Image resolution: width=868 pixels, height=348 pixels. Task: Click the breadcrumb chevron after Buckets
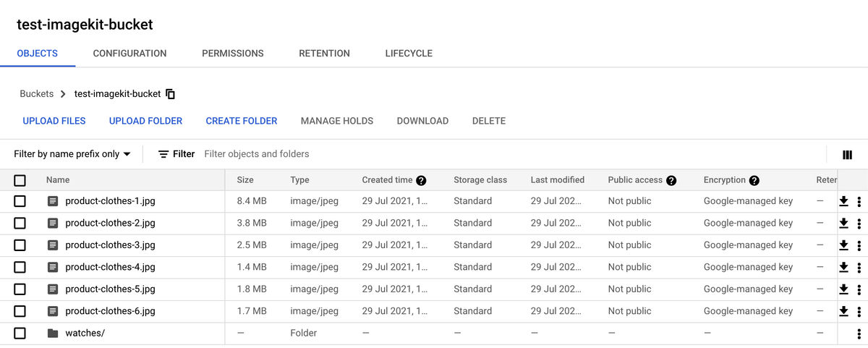(x=64, y=94)
